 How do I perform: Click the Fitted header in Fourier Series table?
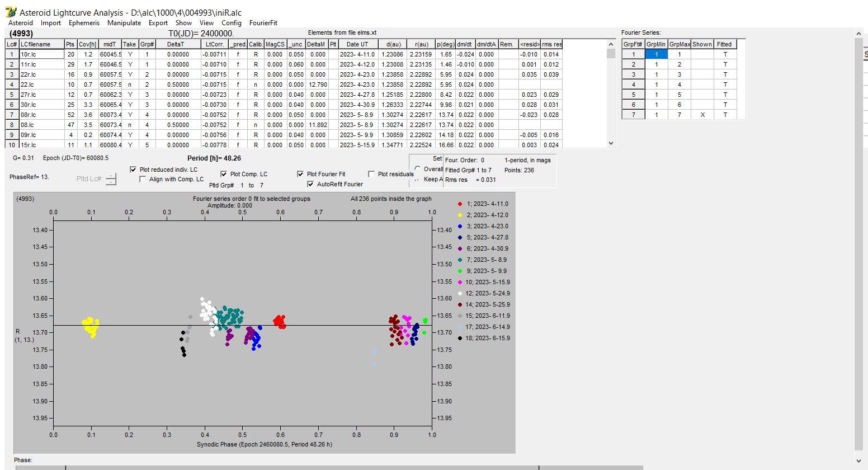point(724,44)
